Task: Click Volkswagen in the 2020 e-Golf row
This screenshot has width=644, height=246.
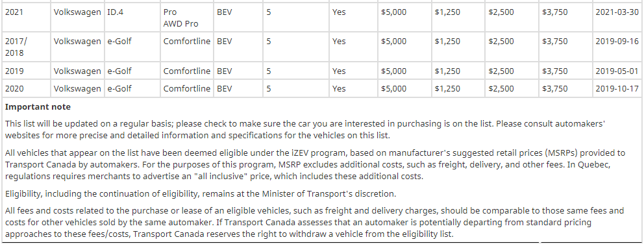Action: [x=77, y=89]
